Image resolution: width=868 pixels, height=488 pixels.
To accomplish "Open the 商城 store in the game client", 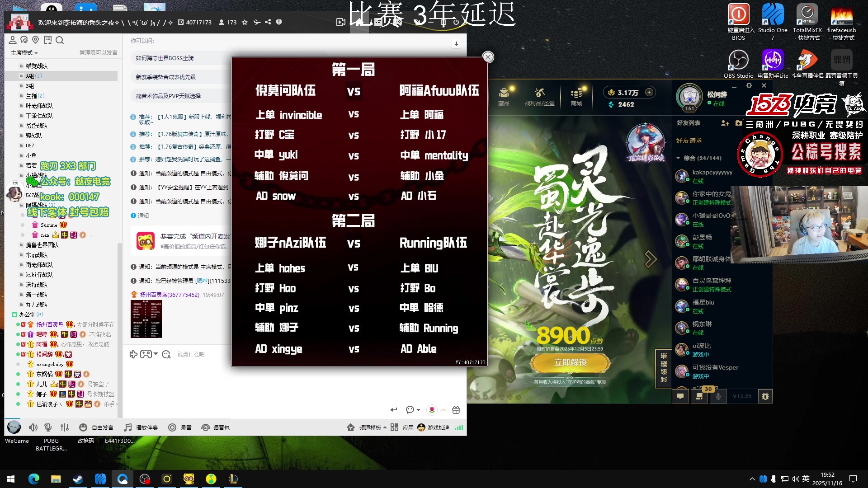I will [x=576, y=96].
